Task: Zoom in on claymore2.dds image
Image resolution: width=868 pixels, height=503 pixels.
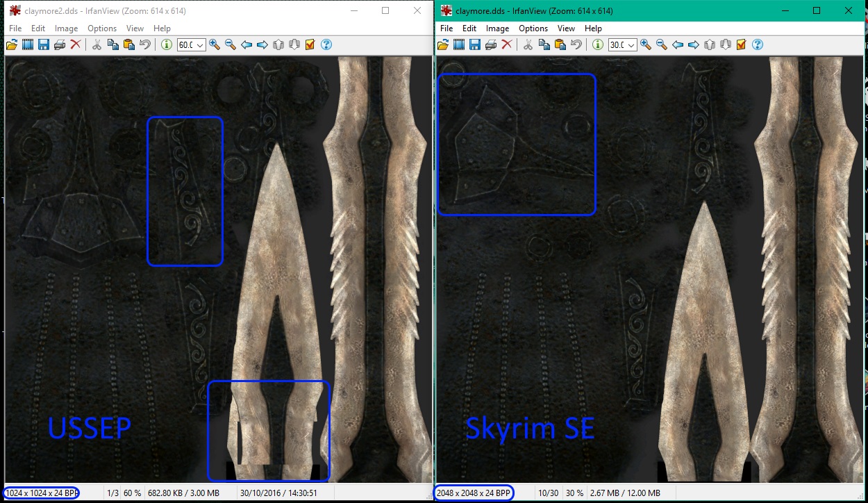Action: (x=215, y=44)
